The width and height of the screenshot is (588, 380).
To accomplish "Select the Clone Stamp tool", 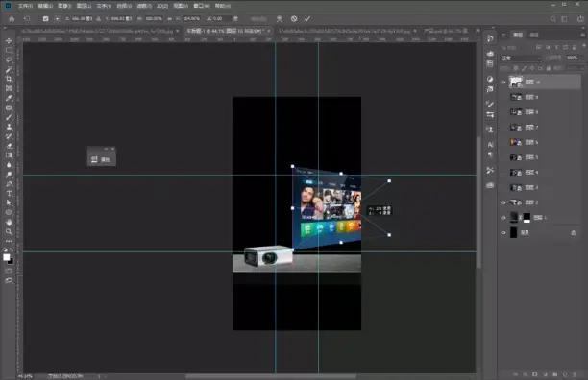I will pyautogui.click(x=9, y=127).
